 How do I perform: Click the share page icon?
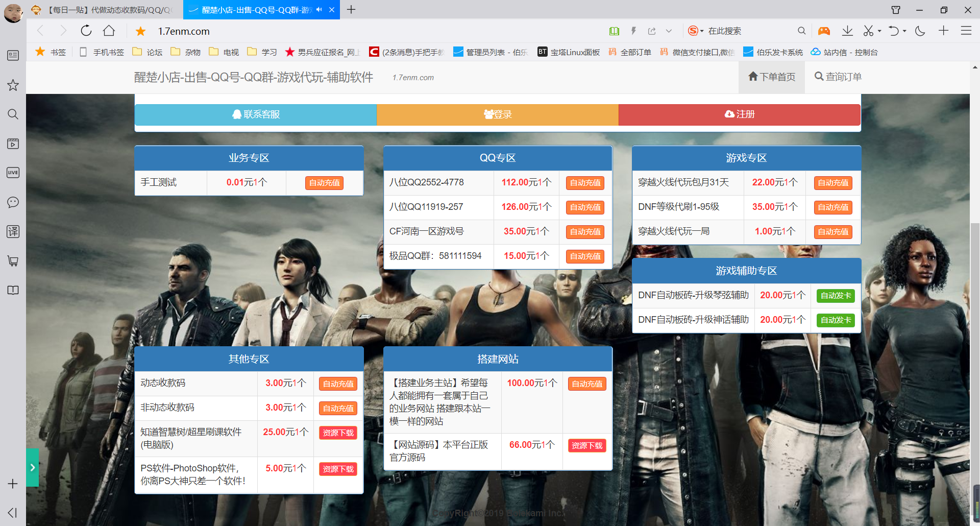click(652, 31)
